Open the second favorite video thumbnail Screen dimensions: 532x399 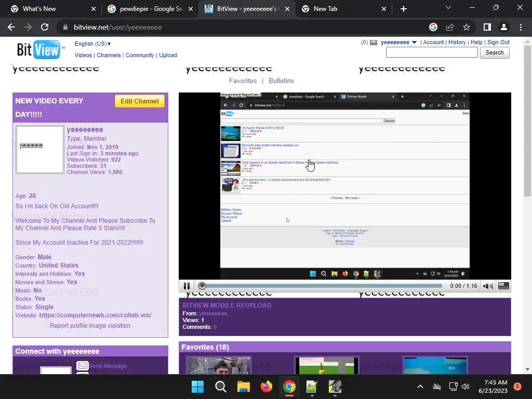(327, 365)
